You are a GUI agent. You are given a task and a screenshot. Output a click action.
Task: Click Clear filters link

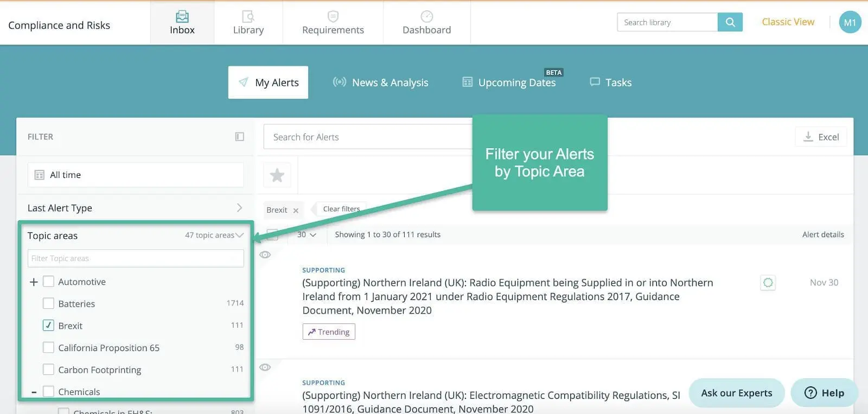(341, 209)
